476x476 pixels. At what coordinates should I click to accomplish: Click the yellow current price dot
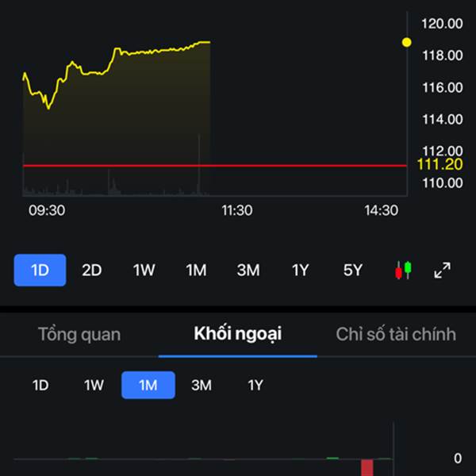click(x=407, y=42)
